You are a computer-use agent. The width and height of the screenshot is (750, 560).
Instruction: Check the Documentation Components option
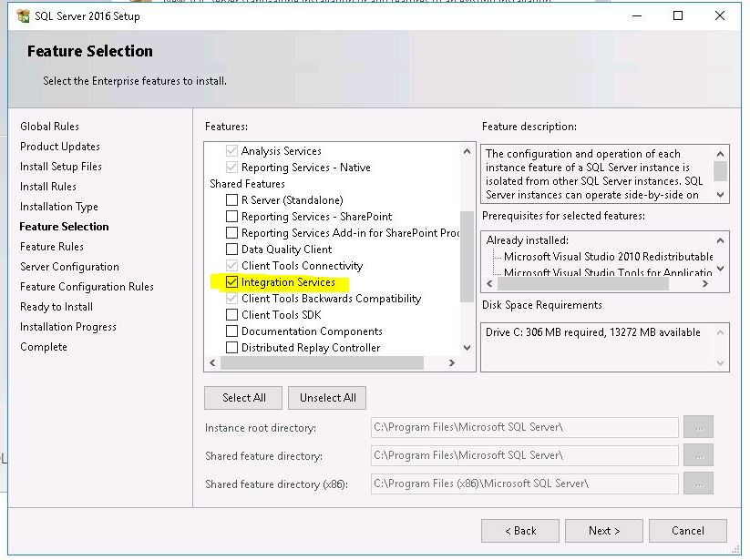click(x=231, y=331)
